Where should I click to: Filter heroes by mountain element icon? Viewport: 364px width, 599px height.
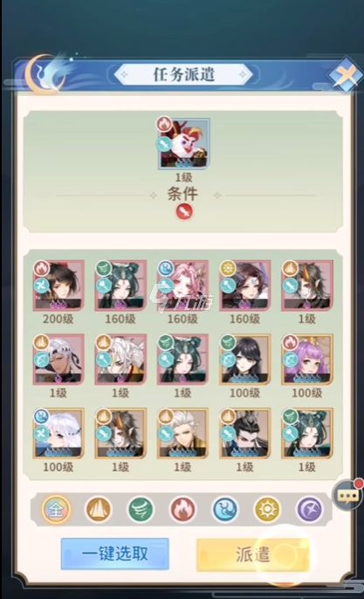[98, 509]
